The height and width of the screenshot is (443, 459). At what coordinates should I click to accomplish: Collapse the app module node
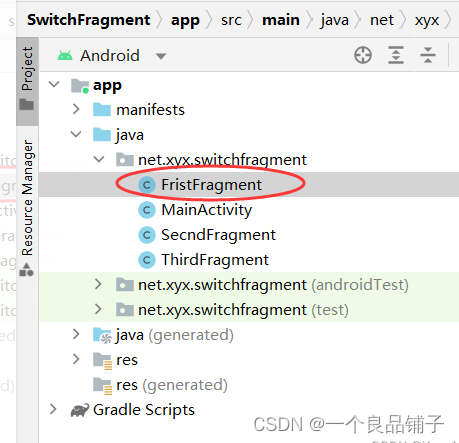[54, 85]
